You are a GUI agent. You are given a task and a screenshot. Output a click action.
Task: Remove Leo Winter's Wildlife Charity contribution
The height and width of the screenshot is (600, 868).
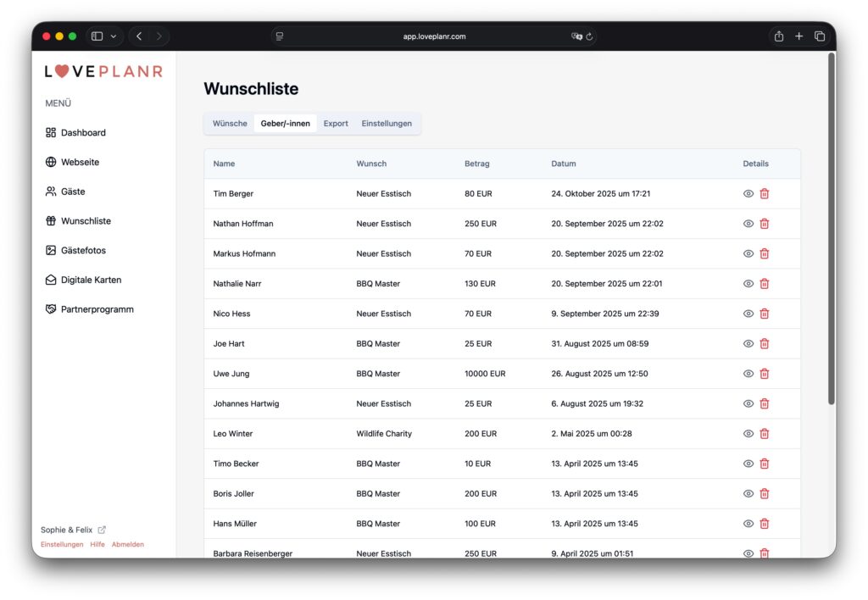click(764, 434)
